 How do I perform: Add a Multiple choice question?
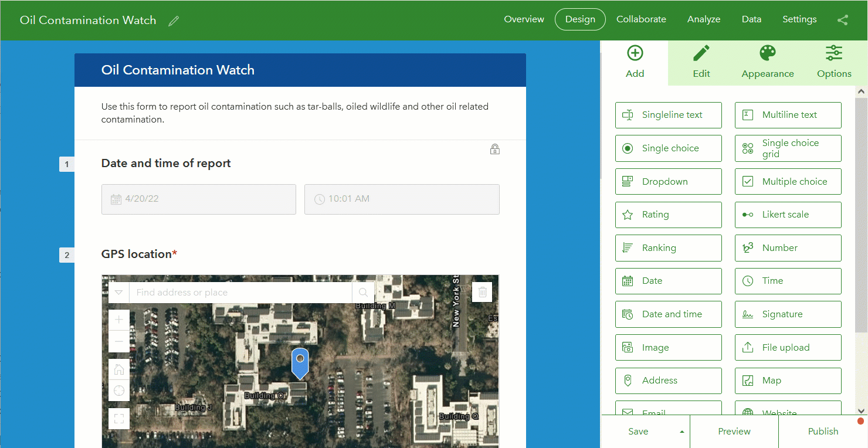pyautogui.click(x=788, y=181)
